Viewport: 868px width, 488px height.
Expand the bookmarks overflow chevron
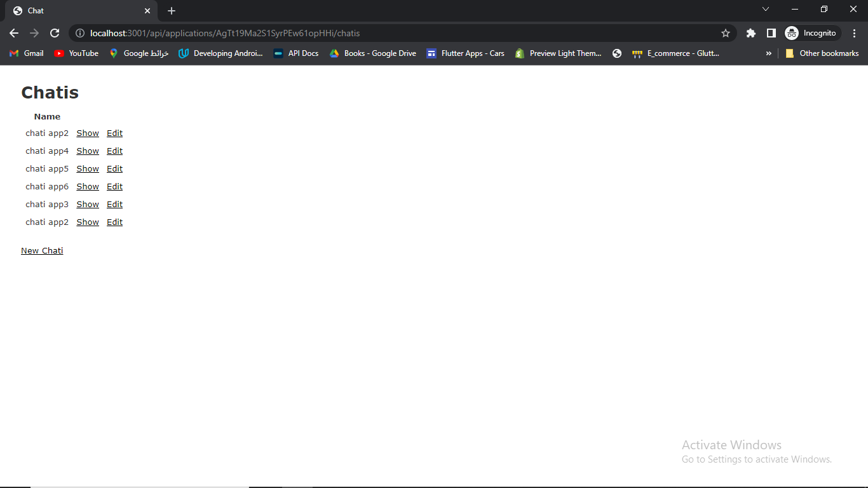(769, 53)
